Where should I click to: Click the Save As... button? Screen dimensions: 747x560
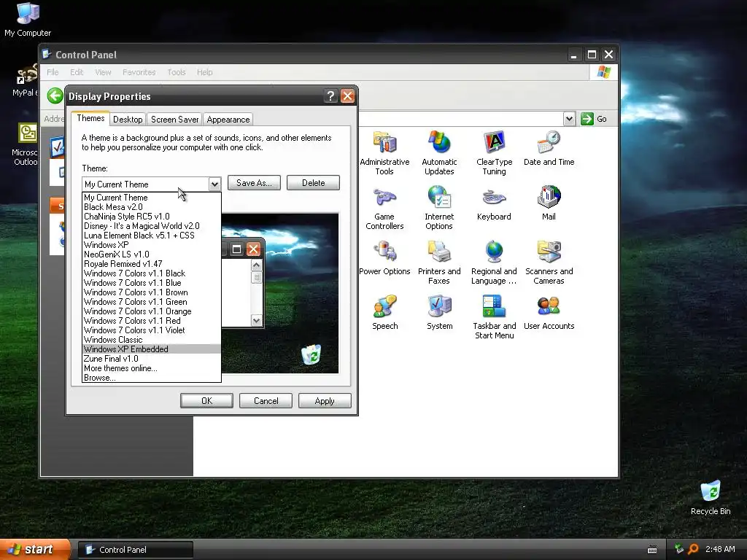(x=254, y=183)
